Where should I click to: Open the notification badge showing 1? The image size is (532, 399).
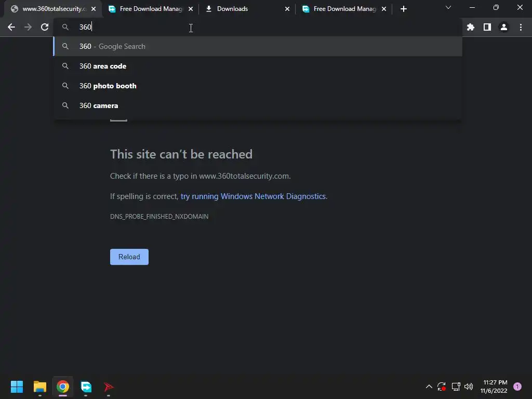517,387
